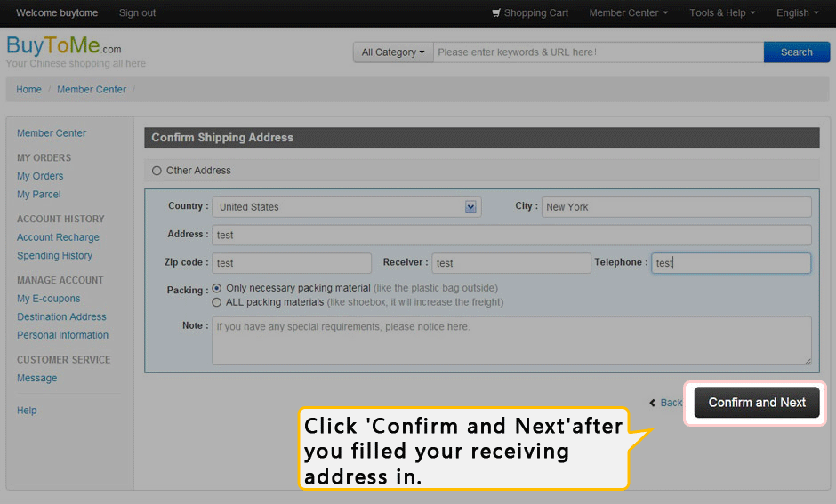Click the Back arrow link
Screen dimensions: 836x504
pyautogui.click(x=665, y=403)
